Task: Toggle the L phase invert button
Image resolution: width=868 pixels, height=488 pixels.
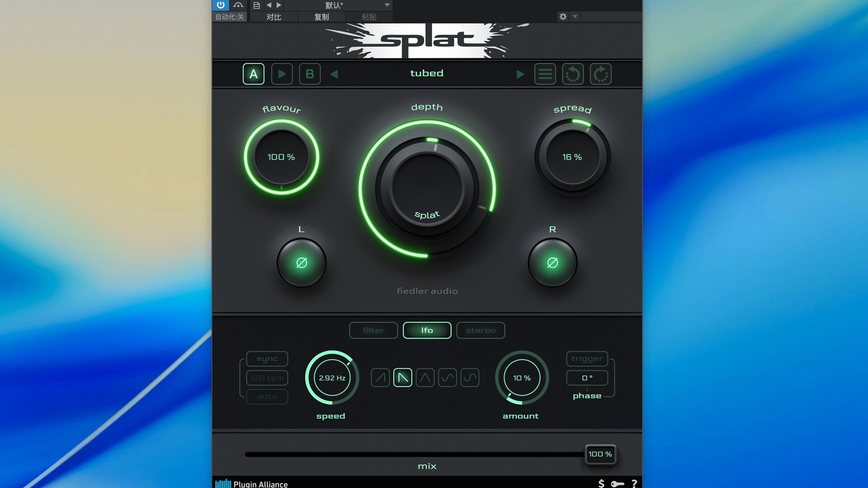Action: [x=302, y=263]
